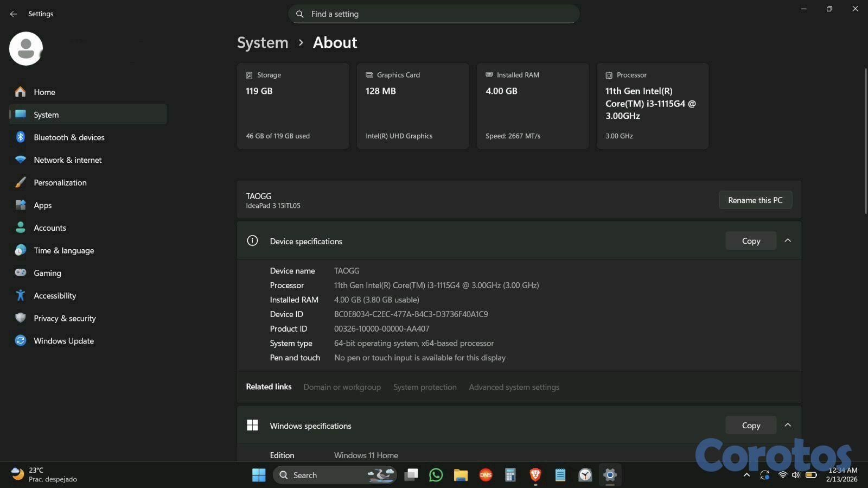
Task: Open Bluetooth & devices settings
Action: click(x=69, y=137)
